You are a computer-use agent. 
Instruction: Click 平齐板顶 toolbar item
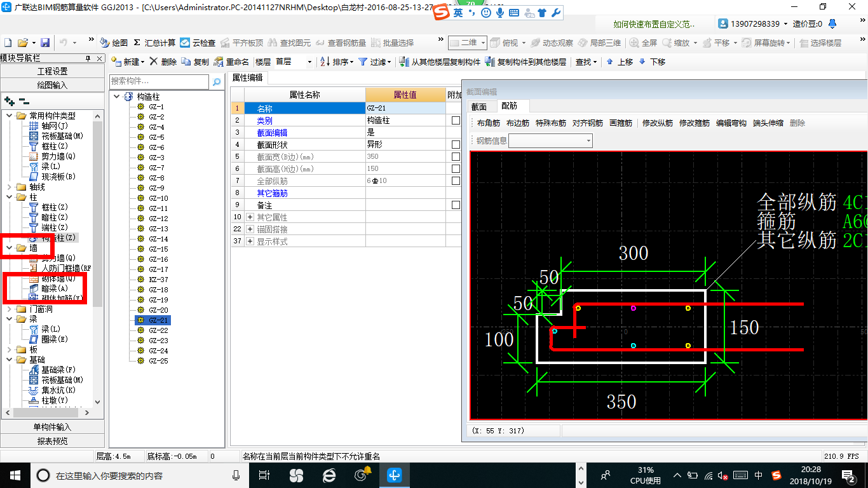coord(241,43)
